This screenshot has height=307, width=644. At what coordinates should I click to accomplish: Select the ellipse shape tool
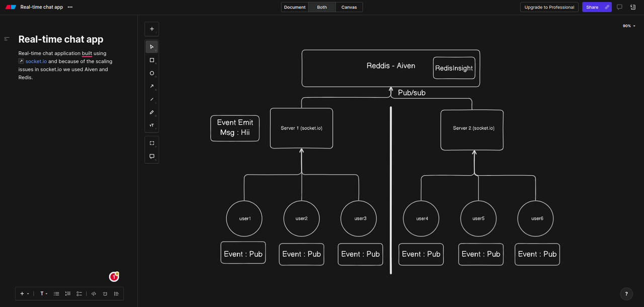tap(152, 73)
